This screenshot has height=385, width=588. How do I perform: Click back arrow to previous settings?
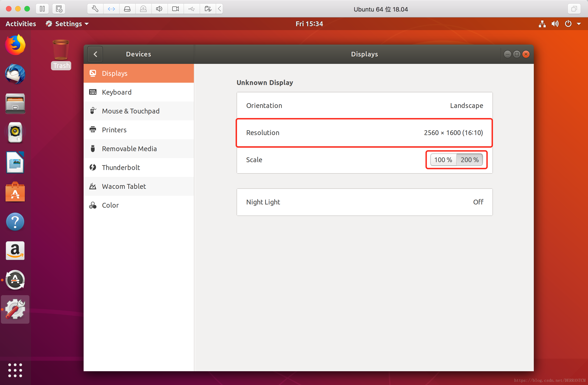click(95, 54)
